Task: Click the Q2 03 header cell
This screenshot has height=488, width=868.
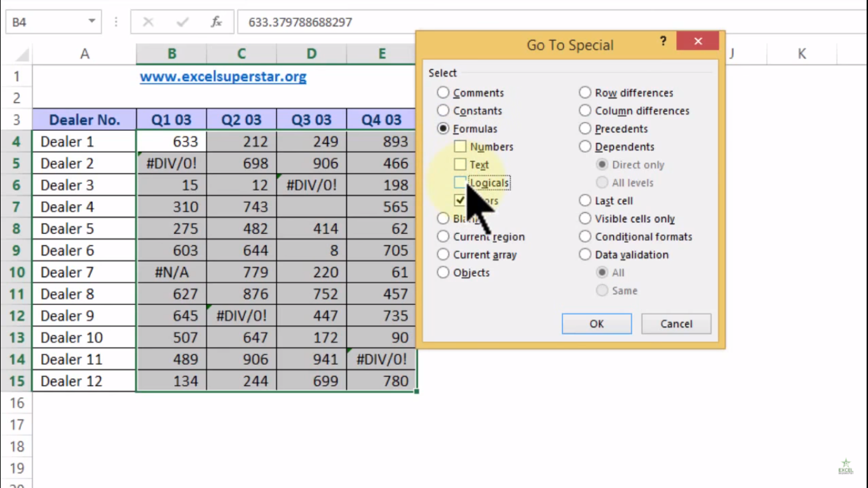Action: point(241,119)
